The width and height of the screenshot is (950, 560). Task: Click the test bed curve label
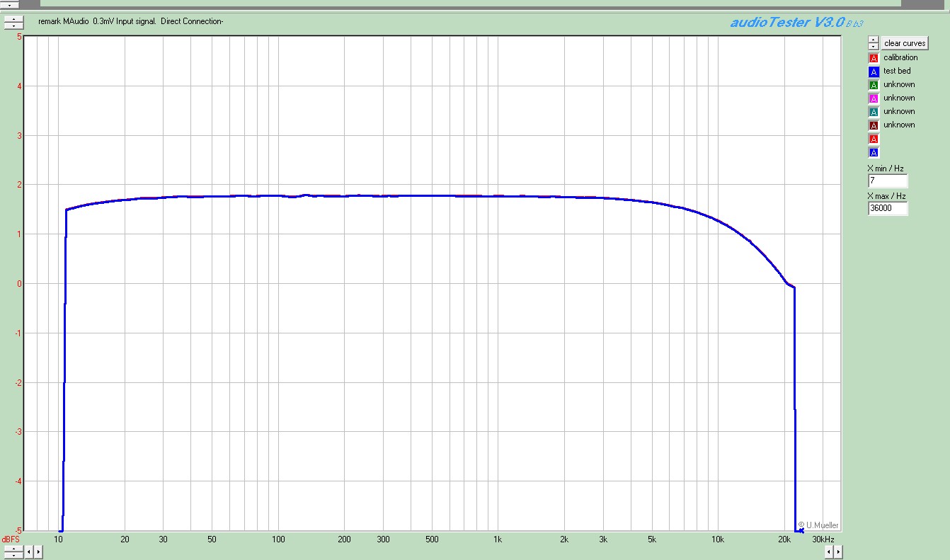[x=897, y=72]
